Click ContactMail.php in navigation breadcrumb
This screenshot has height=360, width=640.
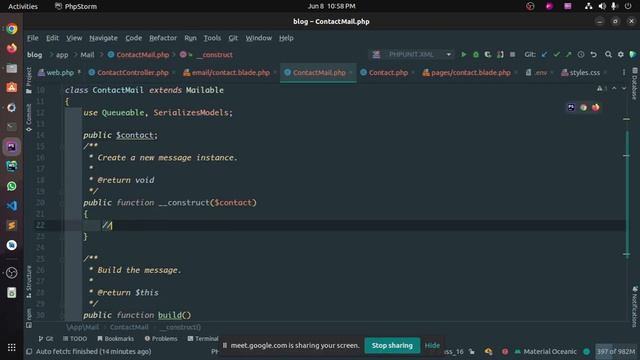pos(139,54)
